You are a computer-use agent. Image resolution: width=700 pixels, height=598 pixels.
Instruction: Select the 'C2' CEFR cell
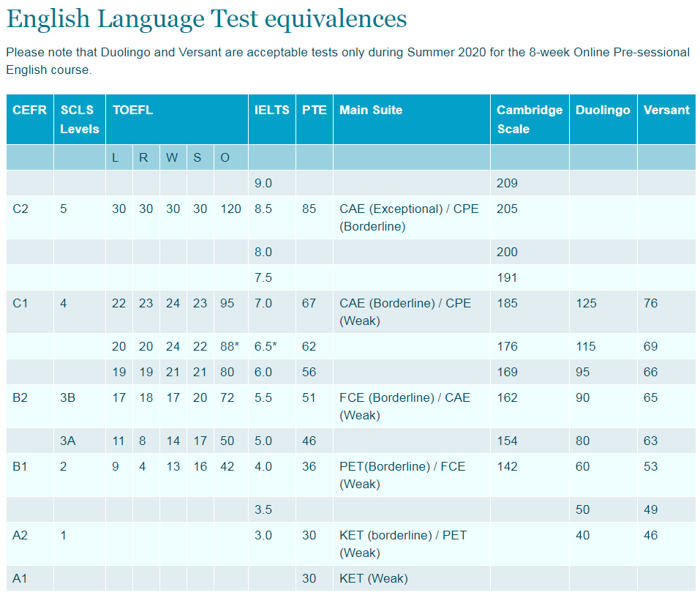pyautogui.click(x=30, y=217)
